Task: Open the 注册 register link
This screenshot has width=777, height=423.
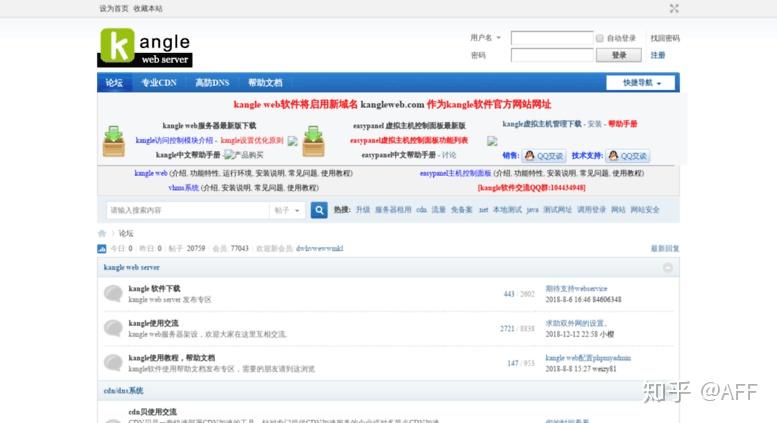Action: point(658,55)
